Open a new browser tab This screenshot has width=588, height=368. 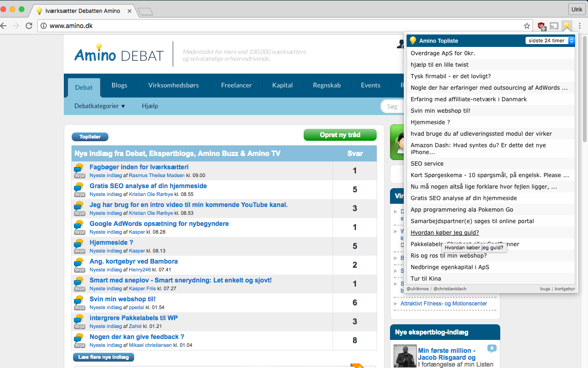coord(145,11)
